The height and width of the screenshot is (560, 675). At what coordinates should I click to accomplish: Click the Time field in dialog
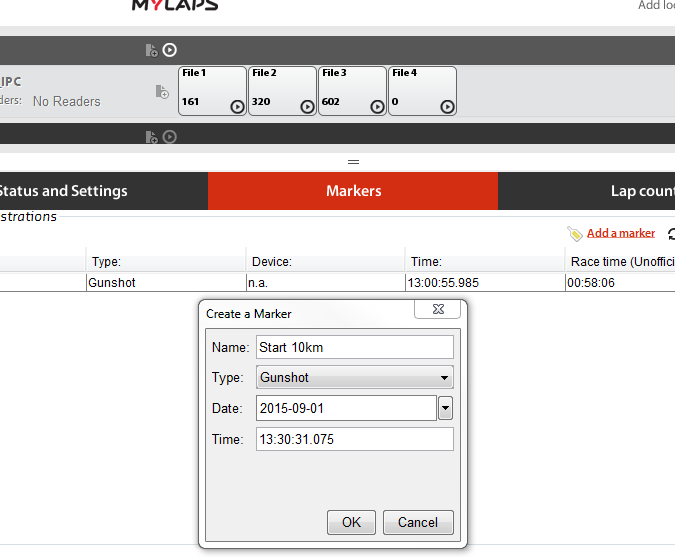tap(355, 439)
